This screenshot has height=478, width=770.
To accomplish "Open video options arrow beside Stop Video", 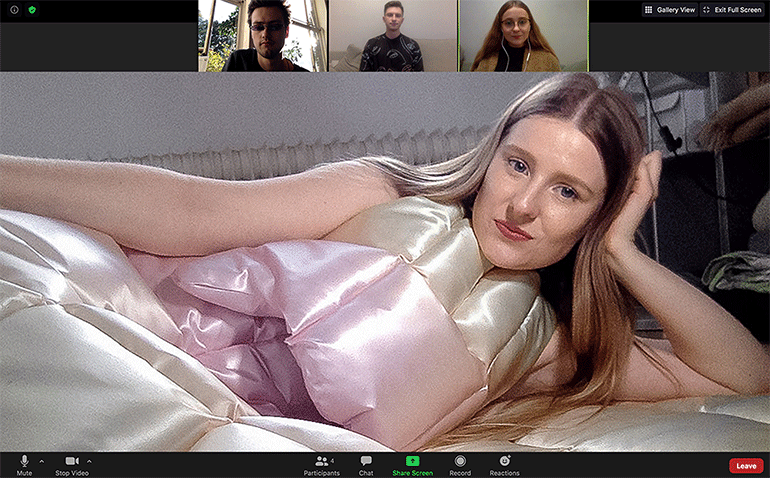I will point(89,461).
